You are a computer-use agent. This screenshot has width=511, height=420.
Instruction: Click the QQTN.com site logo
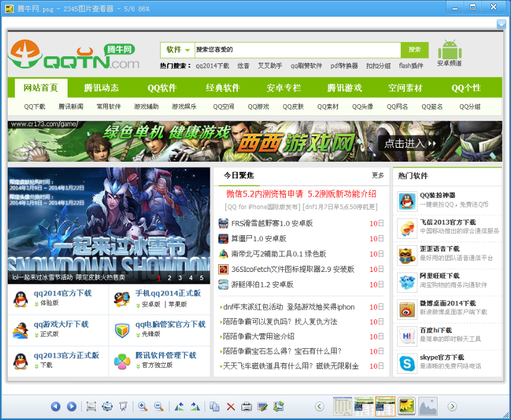tap(74, 54)
